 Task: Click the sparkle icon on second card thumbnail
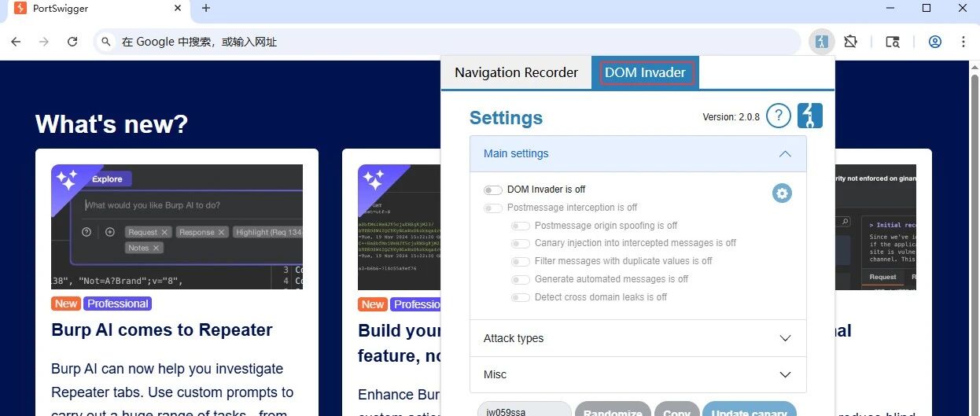pos(374,182)
